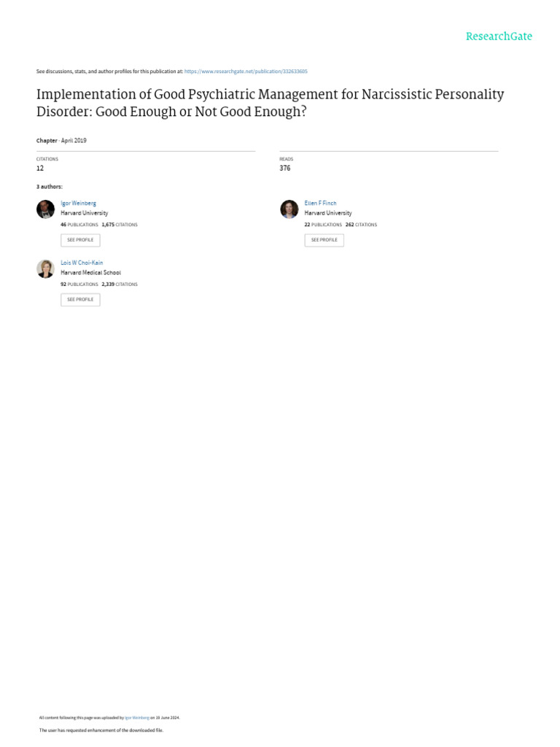The width and height of the screenshot is (560, 747).
Task: Click the 46 publications stat for Igor Weinberg
Action: [79, 225]
